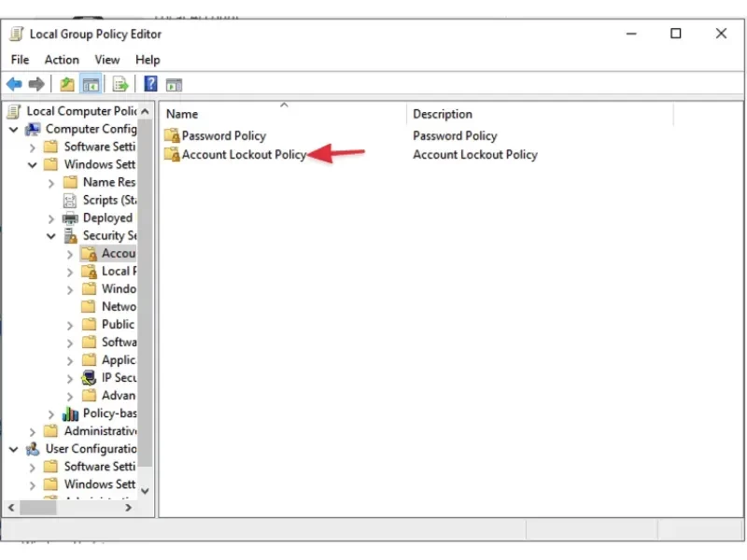
Task: Expand the Administrative Templates node
Action: coord(33,432)
